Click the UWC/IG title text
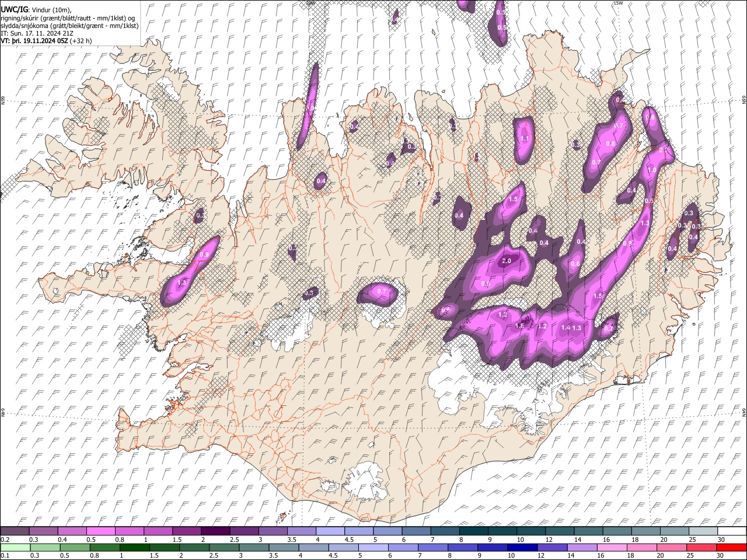The width and height of the screenshot is (747, 560). (15, 9)
